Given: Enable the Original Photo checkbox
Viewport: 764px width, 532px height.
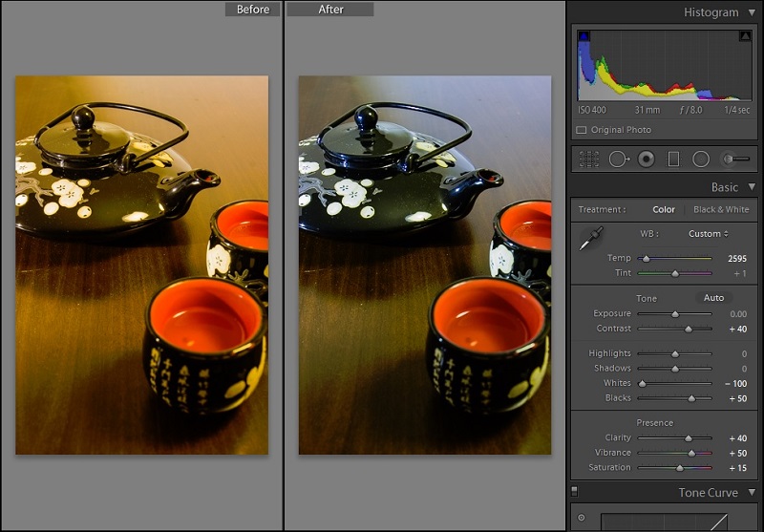Looking at the screenshot, I should coord(582,130).
